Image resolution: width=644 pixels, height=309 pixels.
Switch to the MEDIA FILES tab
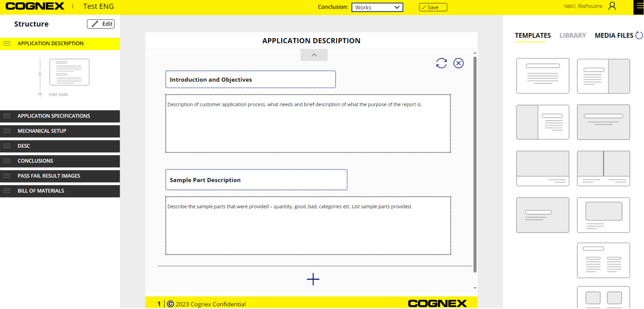coord(614,36)
